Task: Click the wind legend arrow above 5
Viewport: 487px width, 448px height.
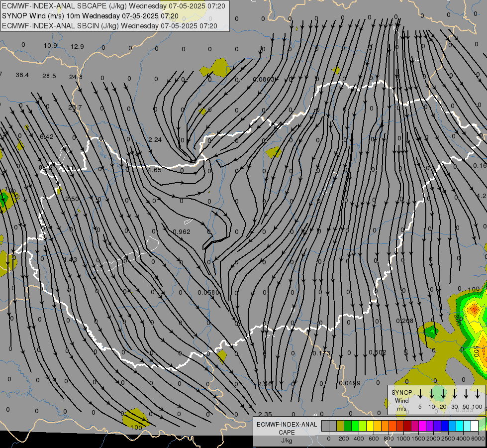Action: (420, 393)
